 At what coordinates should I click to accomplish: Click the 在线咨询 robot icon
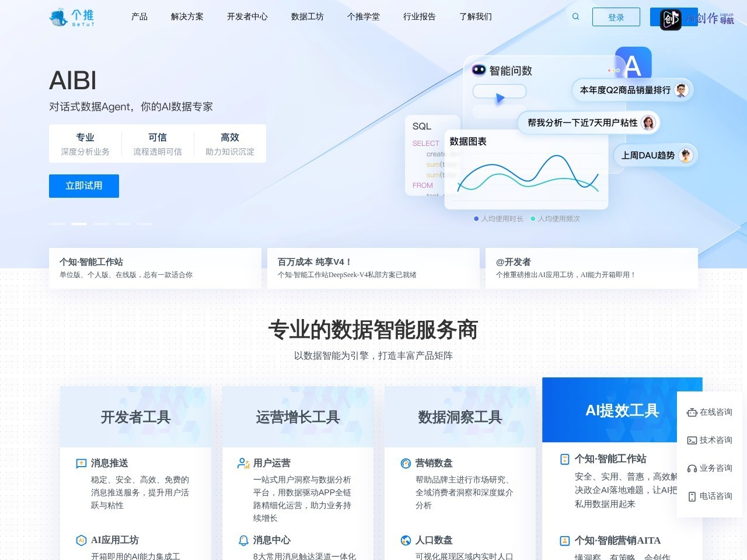point(692,412)
